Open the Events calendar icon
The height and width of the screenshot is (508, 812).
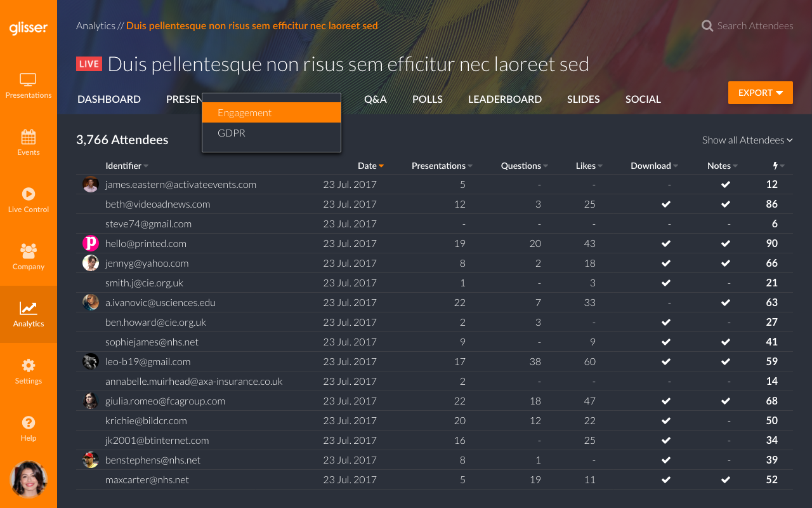pyautogui.click(x=28, y=137)
